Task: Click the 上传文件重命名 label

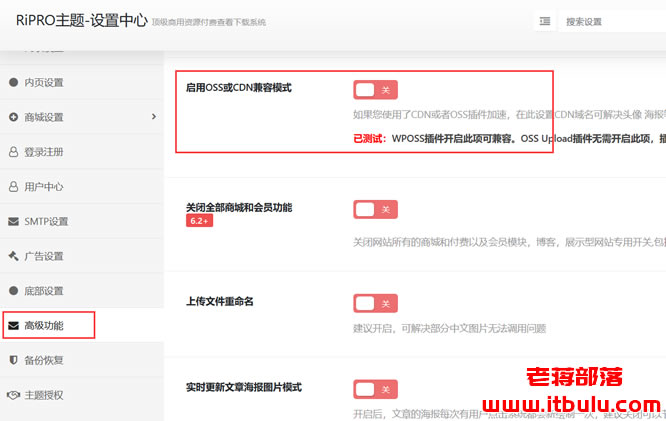Action: click(x=220, y=301)
